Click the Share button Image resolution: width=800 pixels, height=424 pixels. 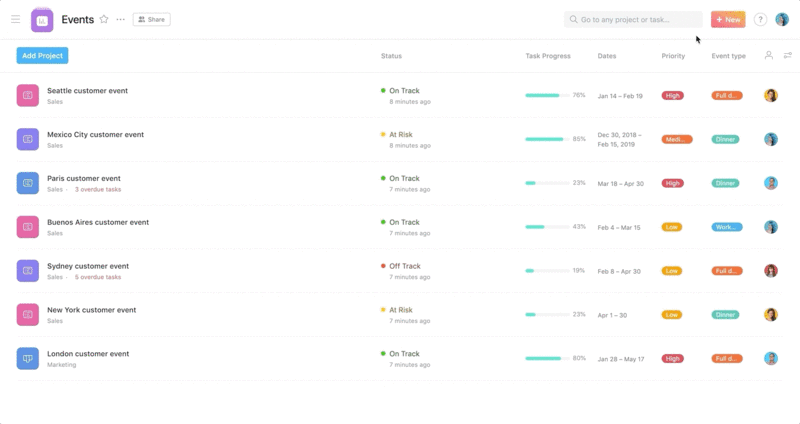[x=152, y=19]
